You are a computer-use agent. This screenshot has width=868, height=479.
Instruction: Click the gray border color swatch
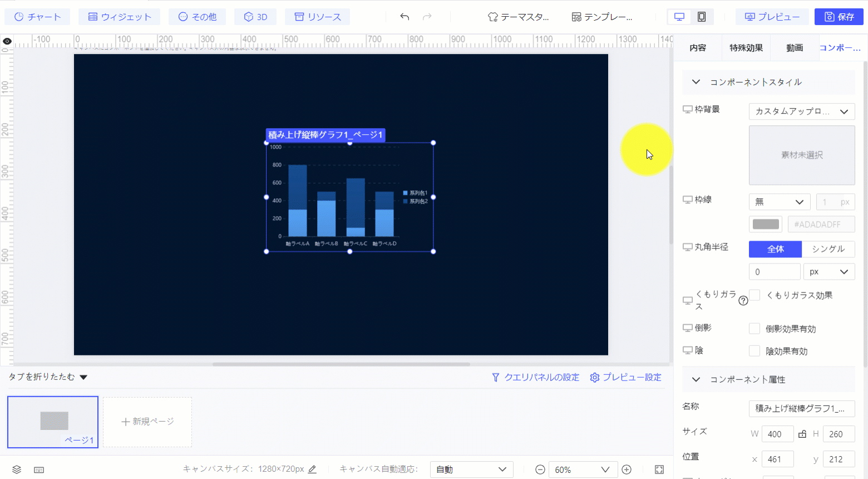766,224
